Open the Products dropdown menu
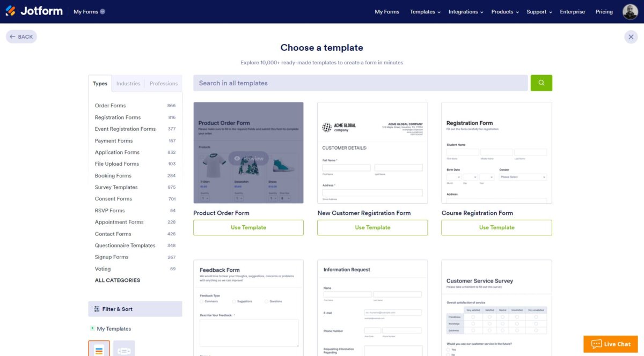The height and width of the screenshot is (356, 644). tap(503, 11)
